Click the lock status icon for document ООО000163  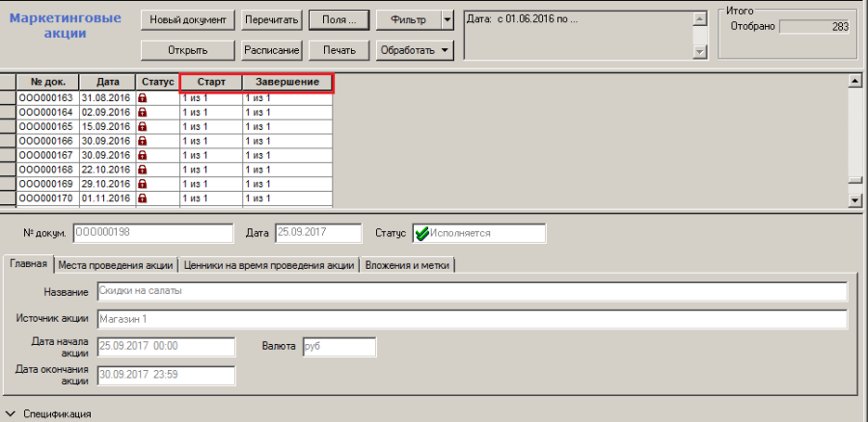tap(143, 98)
